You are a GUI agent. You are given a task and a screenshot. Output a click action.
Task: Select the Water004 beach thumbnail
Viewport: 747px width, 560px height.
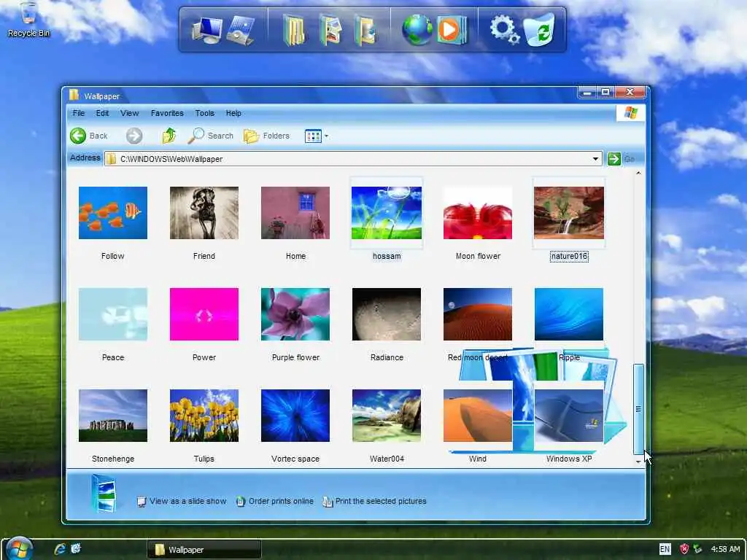[x=387, y=416]
